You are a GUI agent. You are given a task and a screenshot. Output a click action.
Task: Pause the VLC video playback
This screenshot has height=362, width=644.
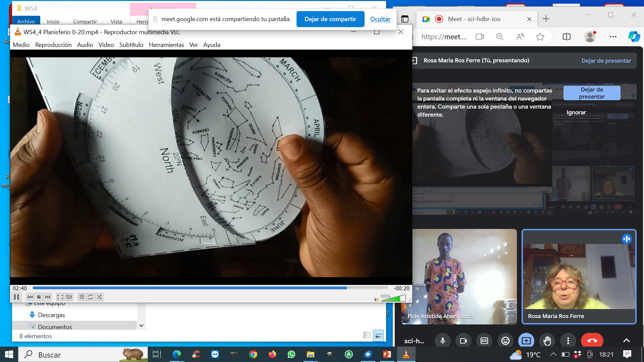[16, 297]
